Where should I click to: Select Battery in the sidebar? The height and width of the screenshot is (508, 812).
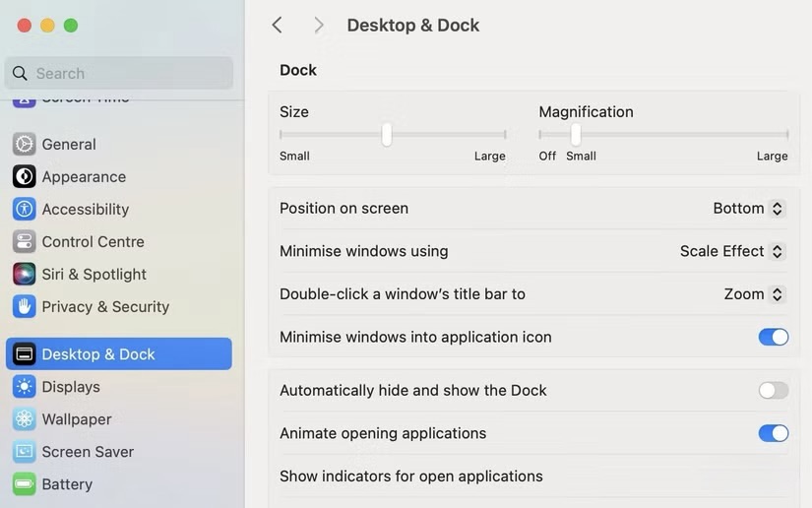click(67, 484)
